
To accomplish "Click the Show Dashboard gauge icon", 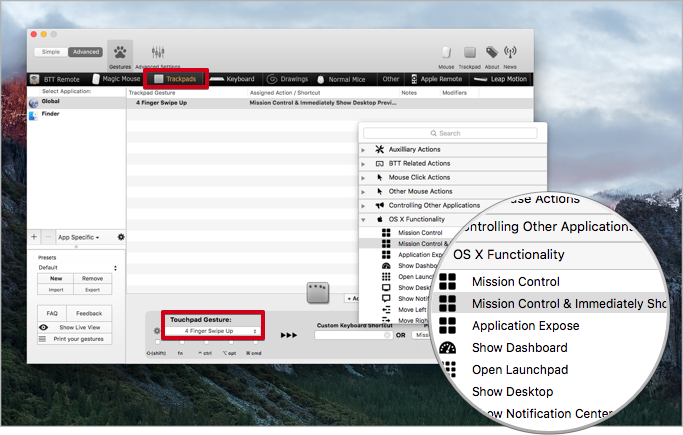I will point(386,266).
